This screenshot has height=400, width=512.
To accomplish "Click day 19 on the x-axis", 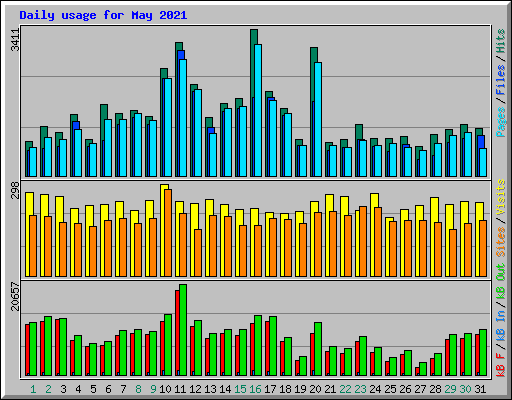I will point(300,389).
